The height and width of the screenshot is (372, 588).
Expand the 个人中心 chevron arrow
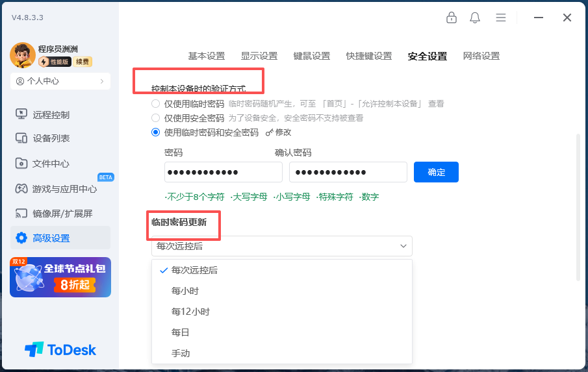(102, 81)
